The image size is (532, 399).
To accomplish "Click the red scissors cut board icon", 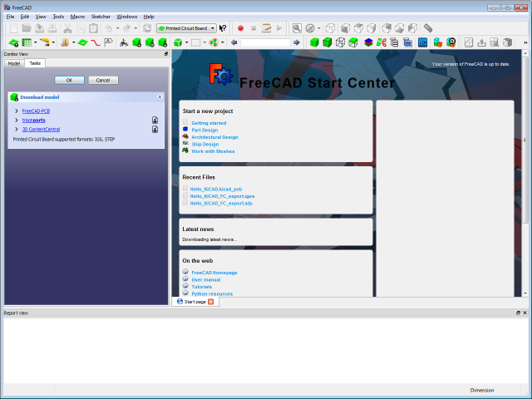I will (382, 42).
